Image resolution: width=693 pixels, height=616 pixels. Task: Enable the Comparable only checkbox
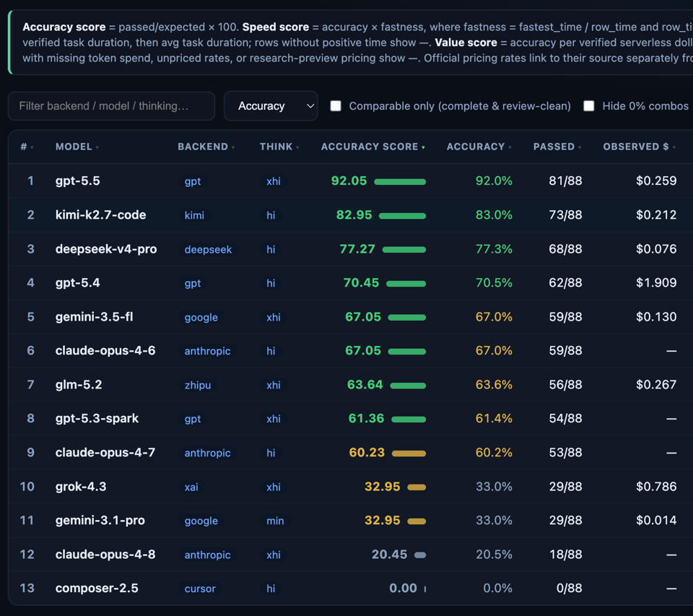[x=336, y=105]
